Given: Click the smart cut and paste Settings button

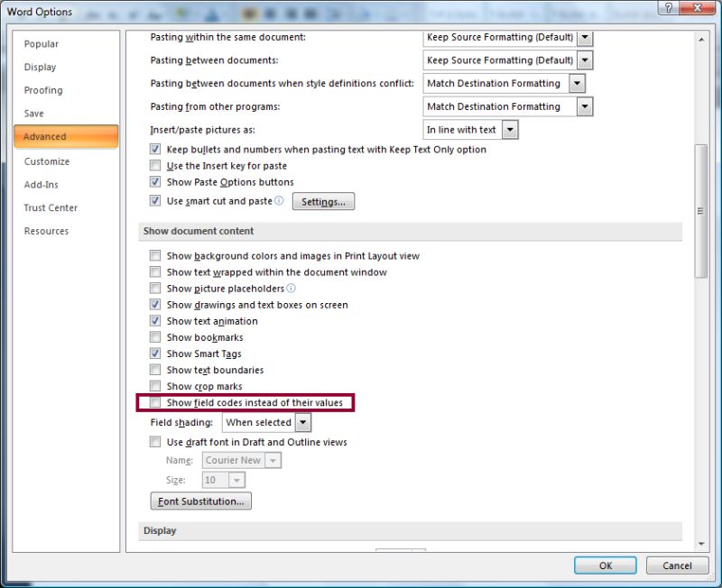Looking at the screenshot, I should pyautogui.click(x=323, y=201).
